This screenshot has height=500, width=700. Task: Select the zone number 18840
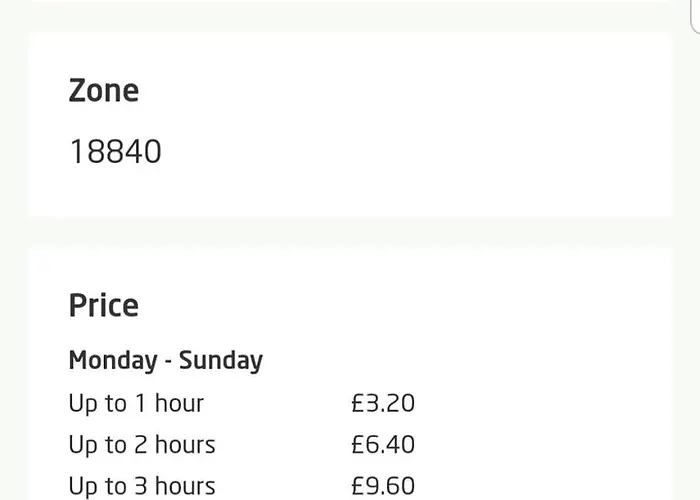(115, 151)
